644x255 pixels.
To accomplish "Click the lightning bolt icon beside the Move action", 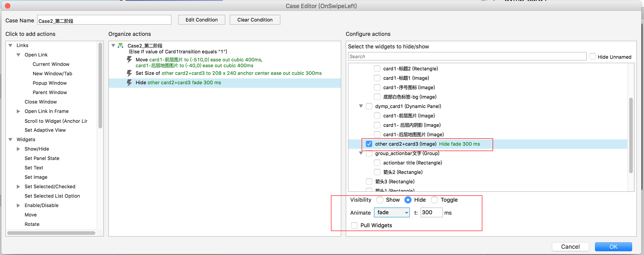I will (x=129, y=60).
